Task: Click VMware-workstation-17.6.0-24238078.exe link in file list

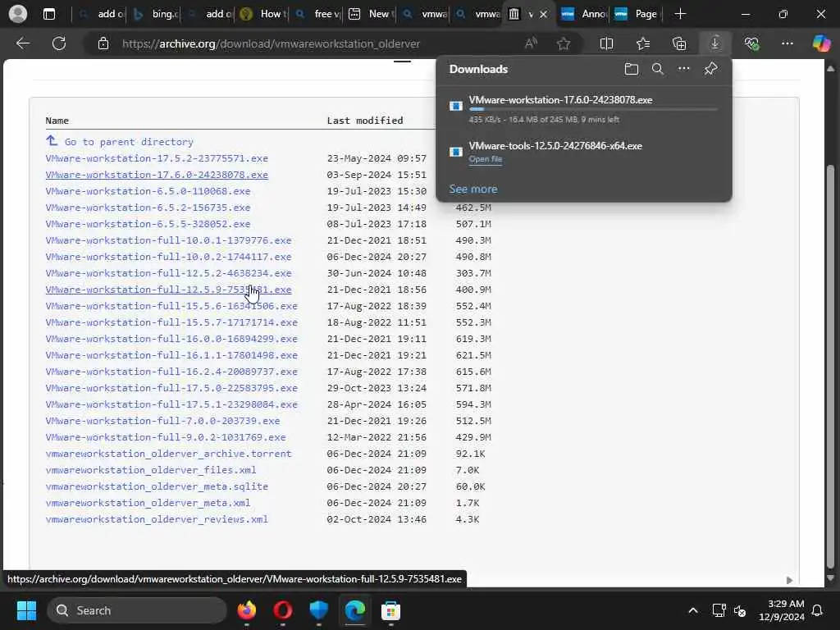Action: pos(157,175)
